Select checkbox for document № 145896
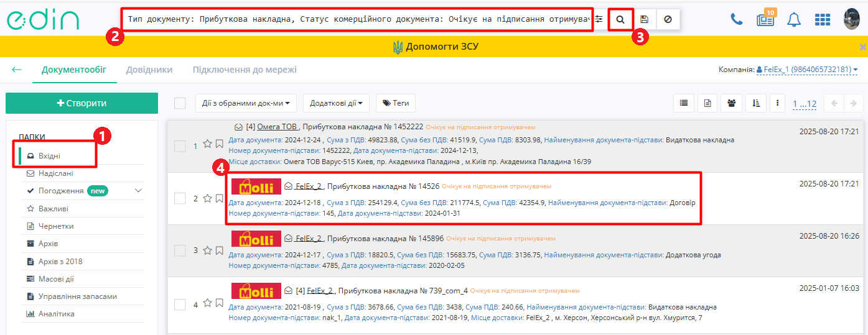Viewport: 868px width, 335px height. [x=180, y=250]
